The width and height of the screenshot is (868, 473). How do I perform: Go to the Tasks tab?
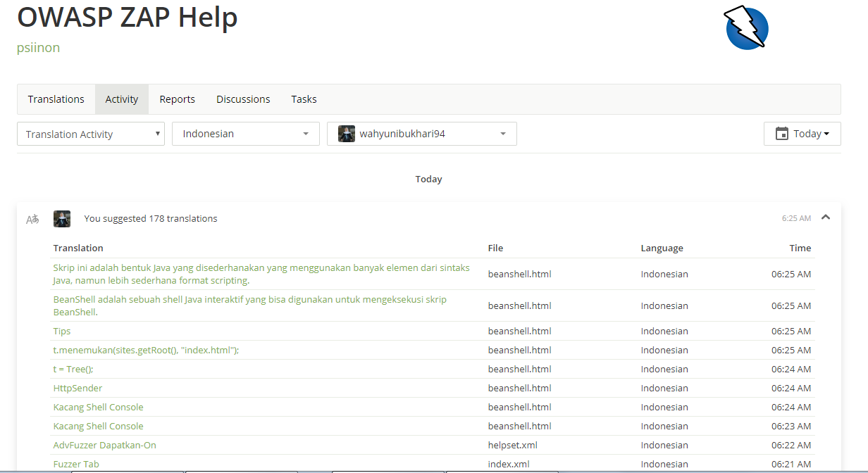[x=304, y=99]
